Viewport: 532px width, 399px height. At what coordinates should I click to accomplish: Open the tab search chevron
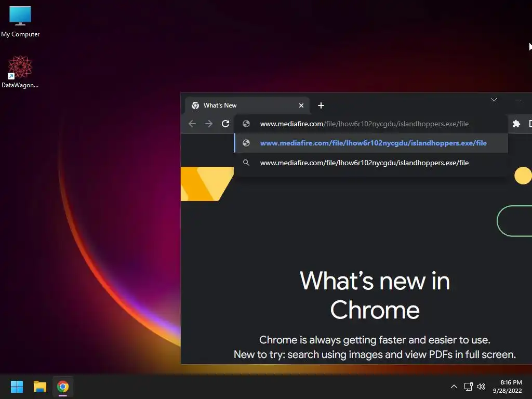(494, 100)
